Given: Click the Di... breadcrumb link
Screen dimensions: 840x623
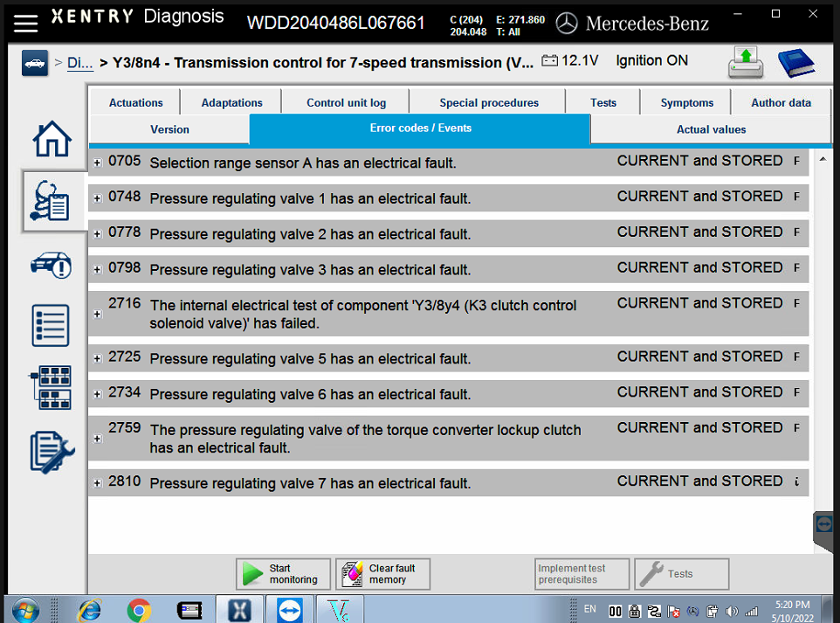Looking at the screenshot, I should pos(79,63).
